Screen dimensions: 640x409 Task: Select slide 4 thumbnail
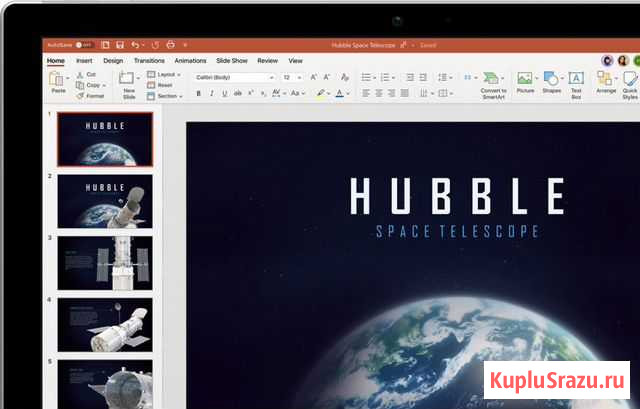pos(105,325)
